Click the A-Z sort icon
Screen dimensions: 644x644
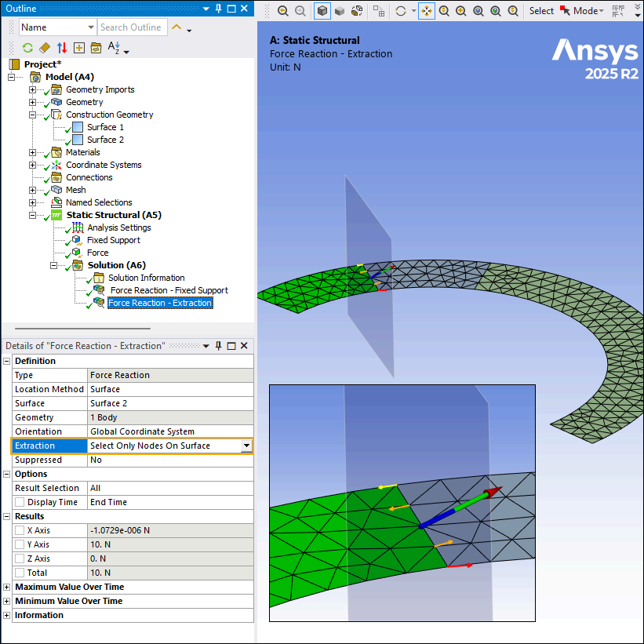point(114,48)
